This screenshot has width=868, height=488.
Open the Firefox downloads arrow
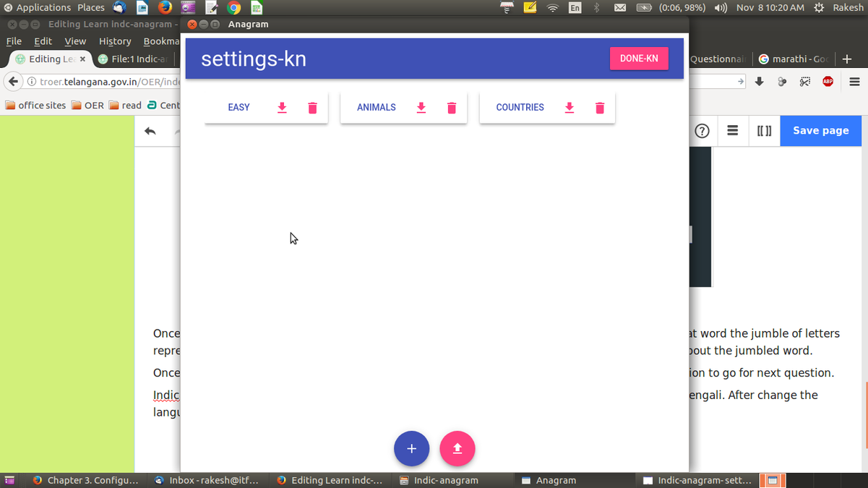click(x=759, y=82)
